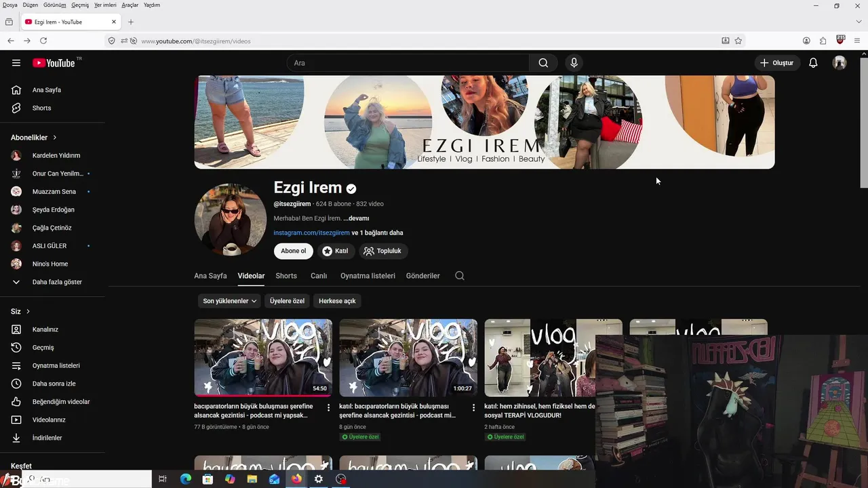
Task: Click the YouTube logo
Action: [x=54, y=63]
